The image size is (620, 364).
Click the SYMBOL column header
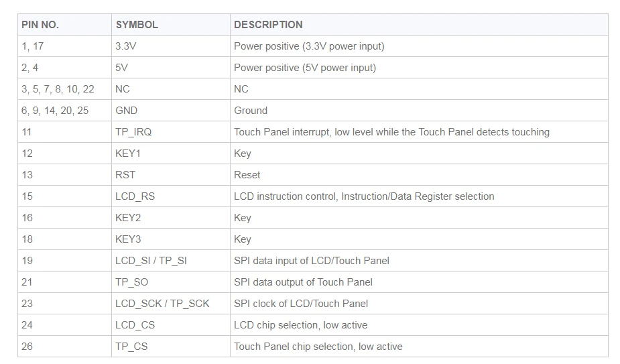[x=171, y=25]
